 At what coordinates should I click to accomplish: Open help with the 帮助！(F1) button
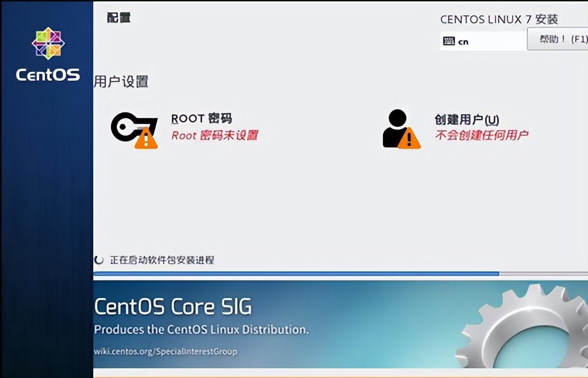558,39
